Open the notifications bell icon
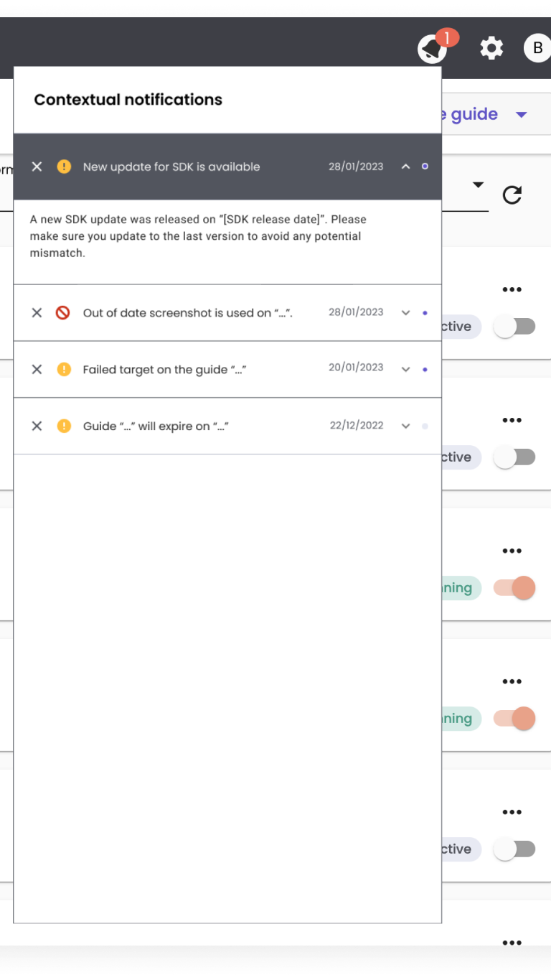551x980 pixels. pyautogui.click(x=432, y=49)
